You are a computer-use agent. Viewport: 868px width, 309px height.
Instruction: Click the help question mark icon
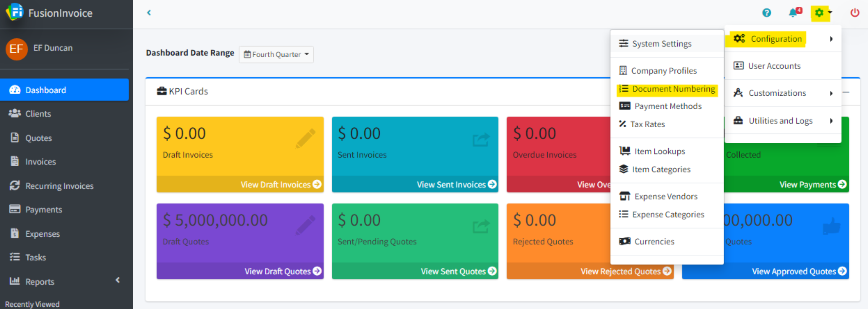[x=767, y=13]
